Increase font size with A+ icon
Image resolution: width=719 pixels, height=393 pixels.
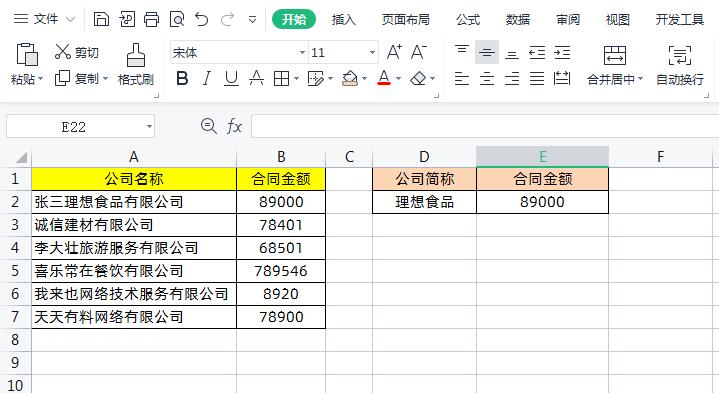pos(394,52)
